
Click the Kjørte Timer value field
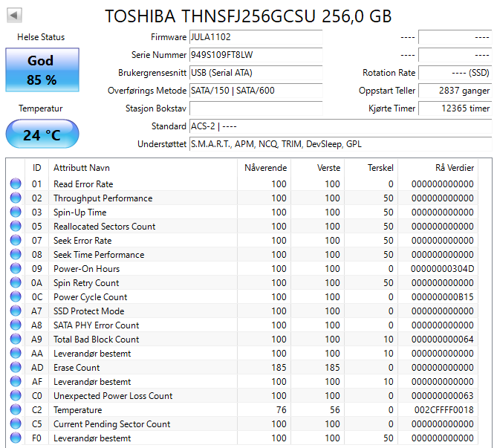coord(454,108)
